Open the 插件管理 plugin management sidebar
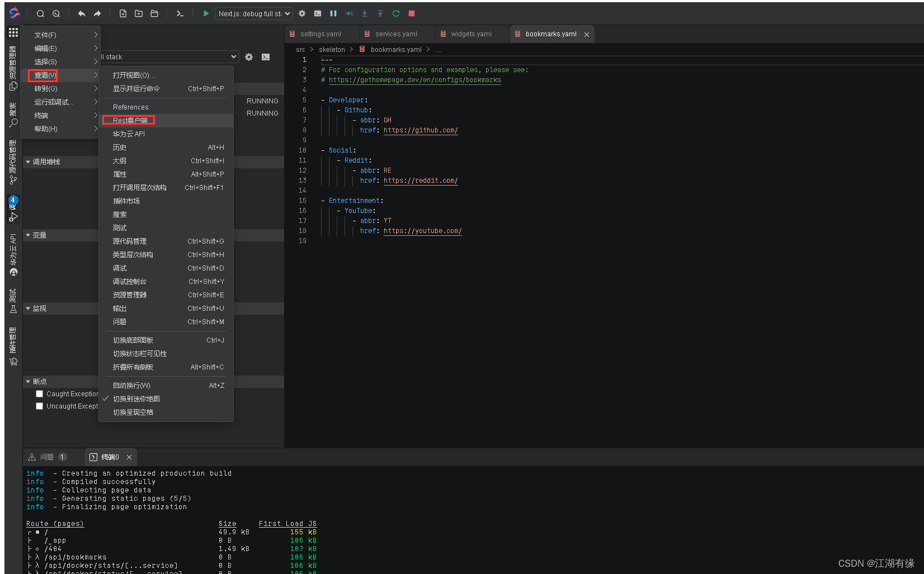This screenshot has height=574, width=924. (13, 347)
